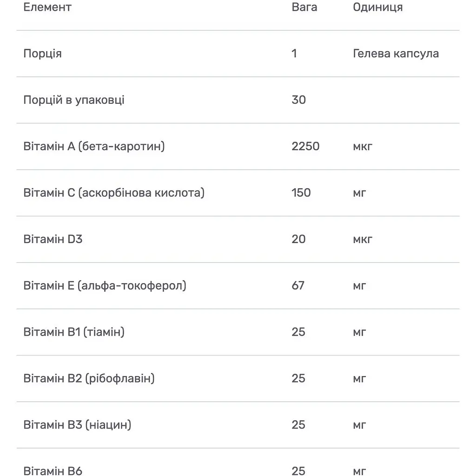Click the 2250 weight value
Viewport: 476px width, 476px height.
point(305,146)
